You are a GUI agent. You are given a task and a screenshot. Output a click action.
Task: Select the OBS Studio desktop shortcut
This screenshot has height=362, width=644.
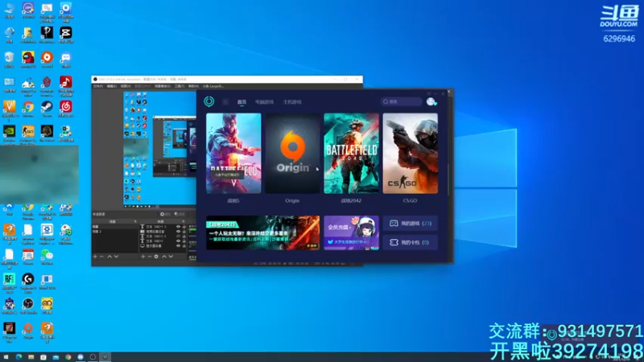(28, 306)
